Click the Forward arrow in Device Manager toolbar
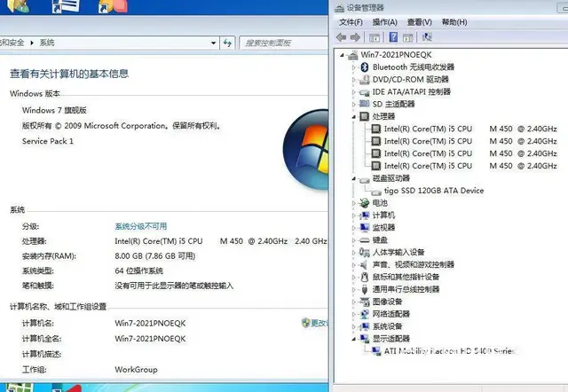The height and width of the screenshot is (392, 568). pos(355,37)
